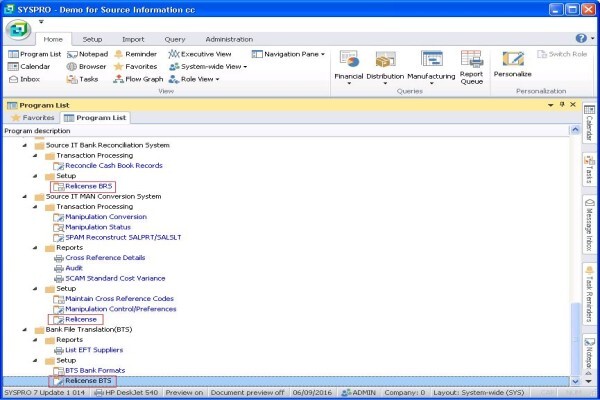Open the Financial queries icon
600x400 pixels.
(349, 67)
